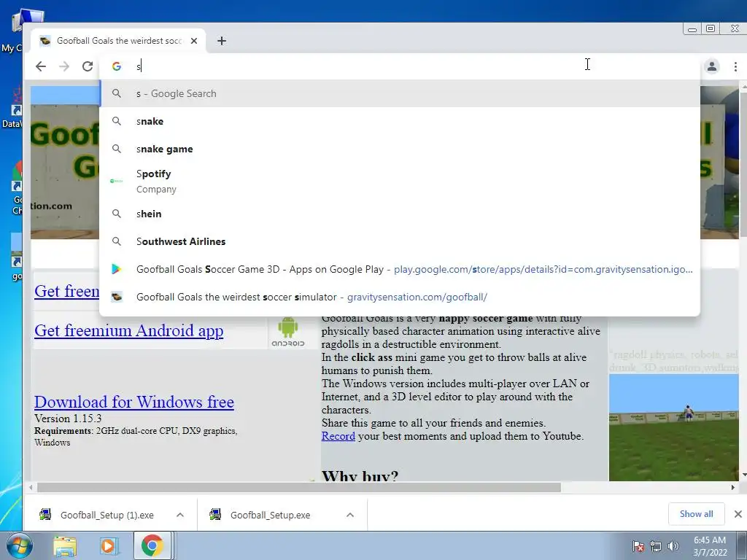Follow the 'Record' link

point(338,436)
